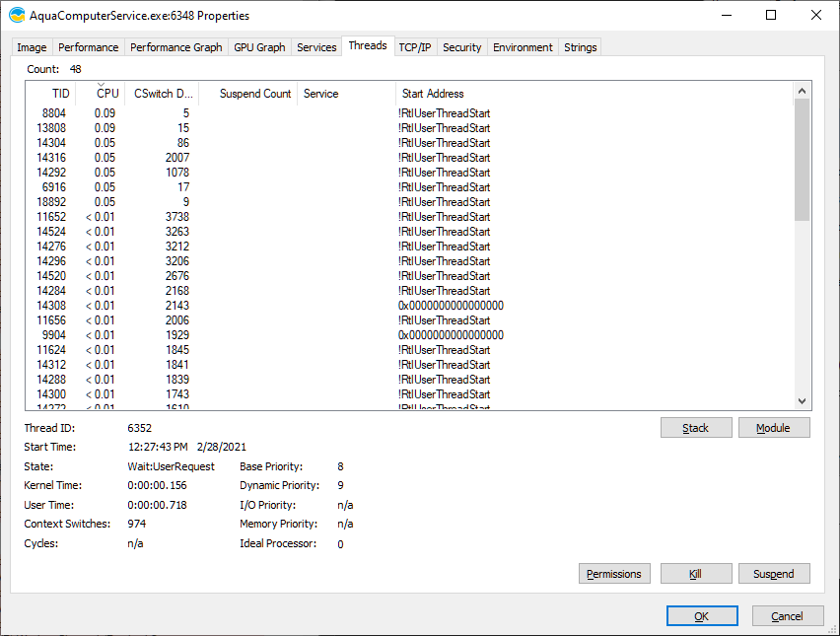840x636 pixels.
Task: Click the thread list scroll up arrow
Action: [x=802, y=91]
